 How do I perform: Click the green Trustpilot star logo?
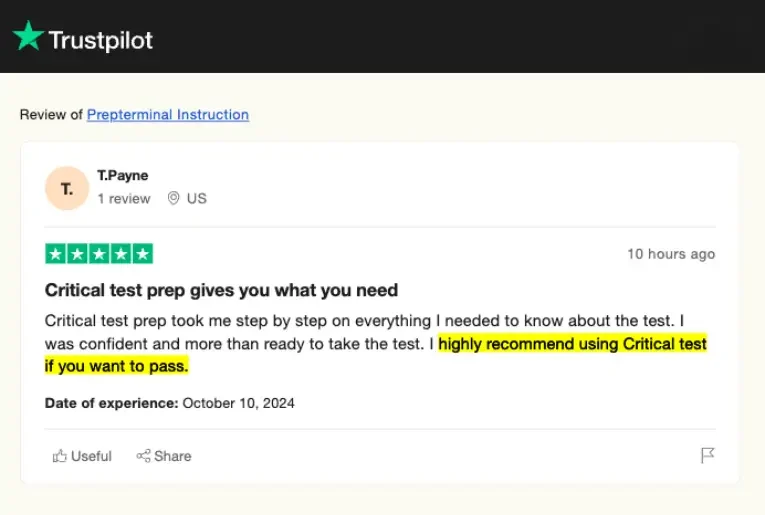point(28,37)
